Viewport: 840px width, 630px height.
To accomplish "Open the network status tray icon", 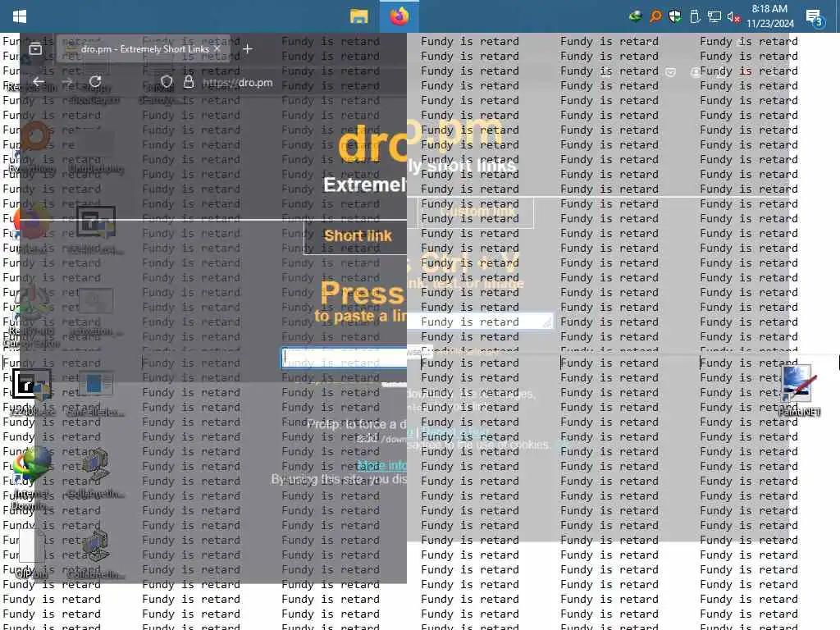I will click(714, 16).
